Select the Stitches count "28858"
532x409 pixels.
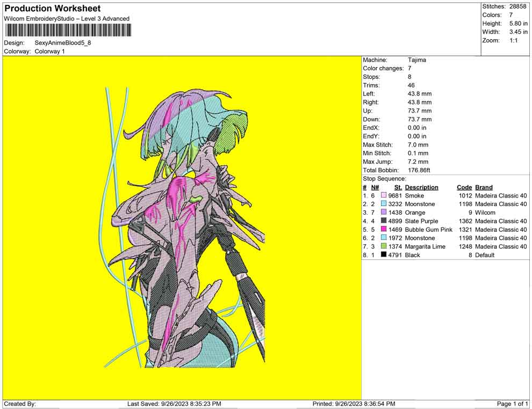[x=517, y=6]
